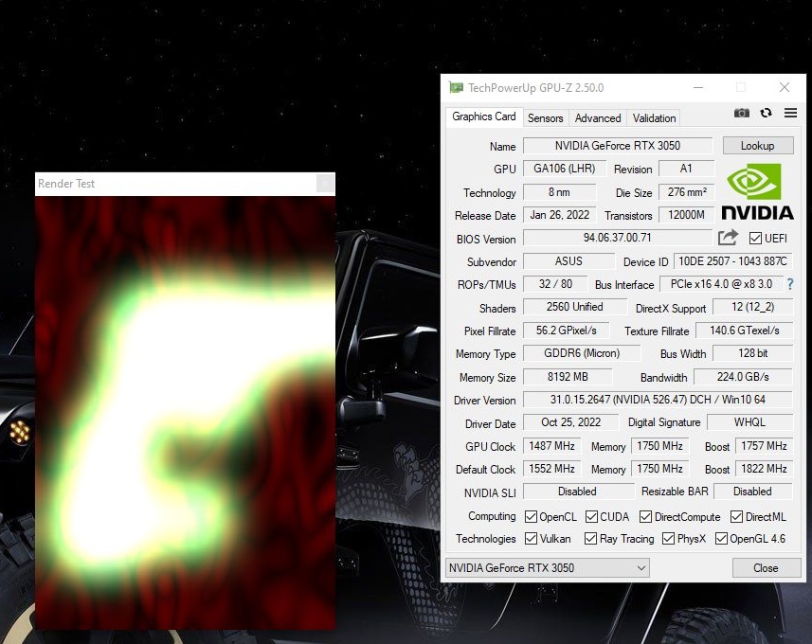Image resolution: width=812 pixels, height=644 pixels.
Task: Click the Release Date Jan 26, 2022
Action: pos(559,215)
